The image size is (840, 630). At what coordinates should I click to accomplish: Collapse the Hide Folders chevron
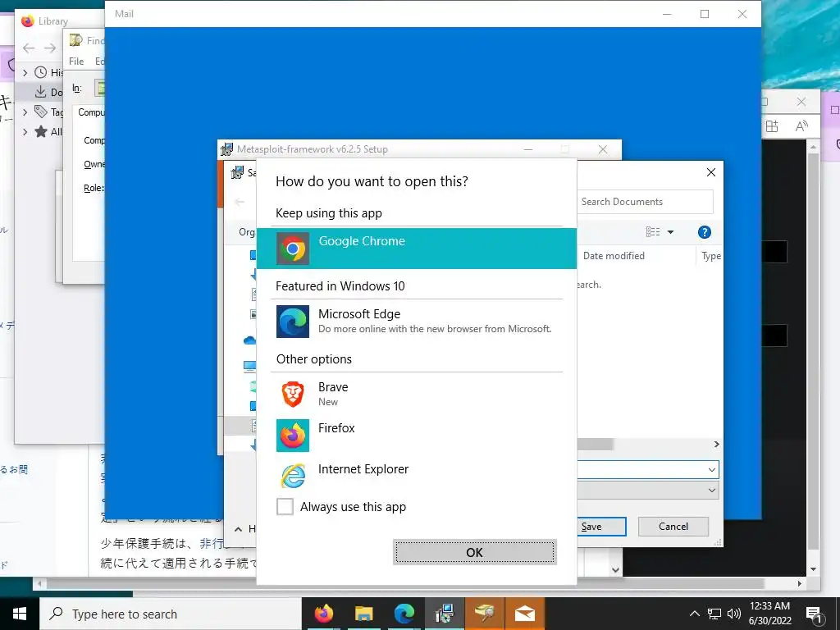click(239, 529)
